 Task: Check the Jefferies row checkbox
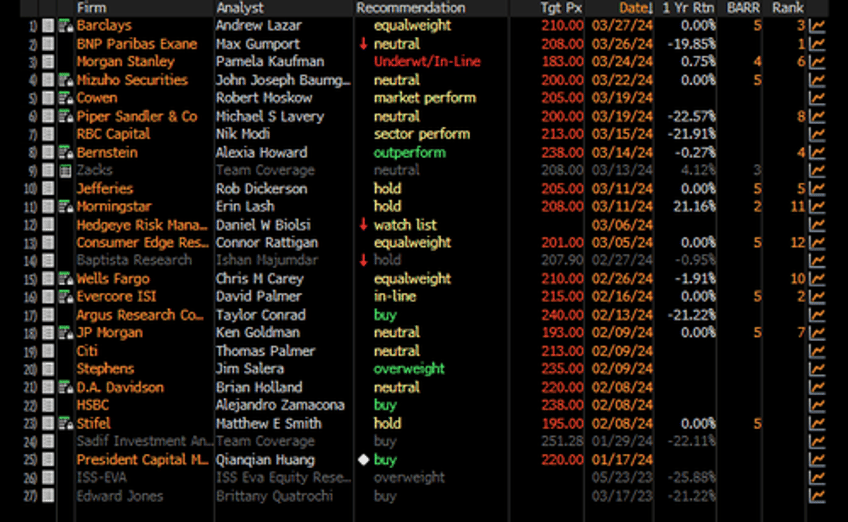(x=48, y=189)
